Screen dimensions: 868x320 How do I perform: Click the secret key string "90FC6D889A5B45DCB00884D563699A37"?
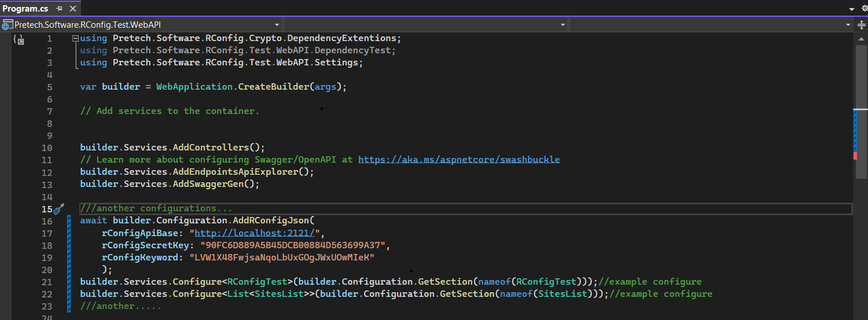(293, 245)
